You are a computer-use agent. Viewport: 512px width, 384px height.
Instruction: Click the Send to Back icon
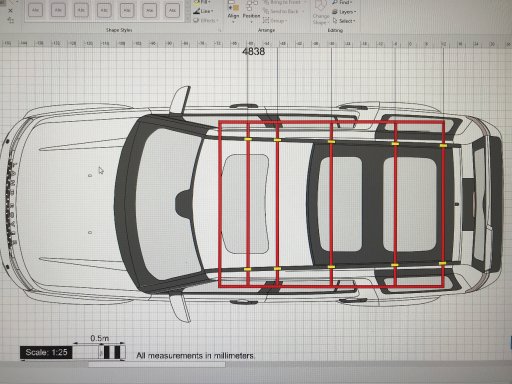click(266, 11)
